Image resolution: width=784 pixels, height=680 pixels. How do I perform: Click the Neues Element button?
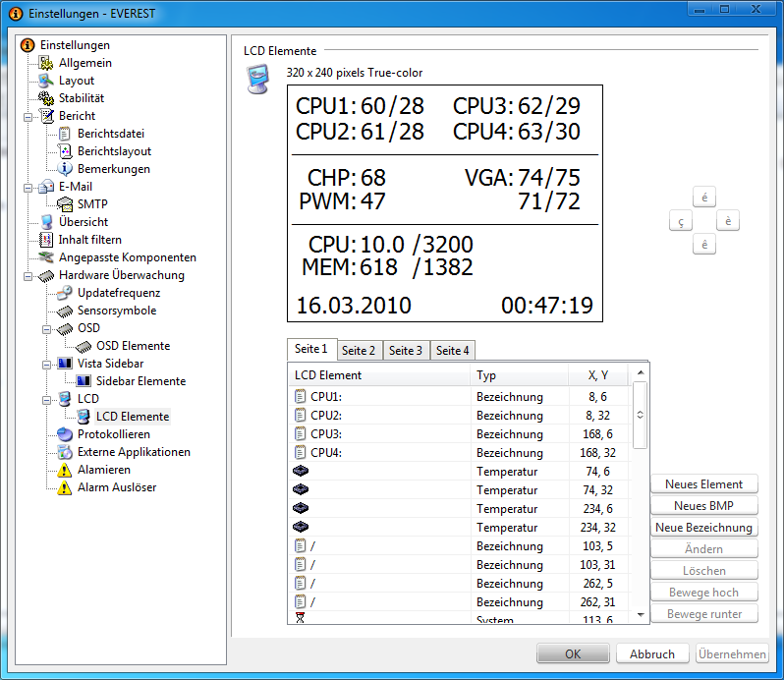pos(704,484)
